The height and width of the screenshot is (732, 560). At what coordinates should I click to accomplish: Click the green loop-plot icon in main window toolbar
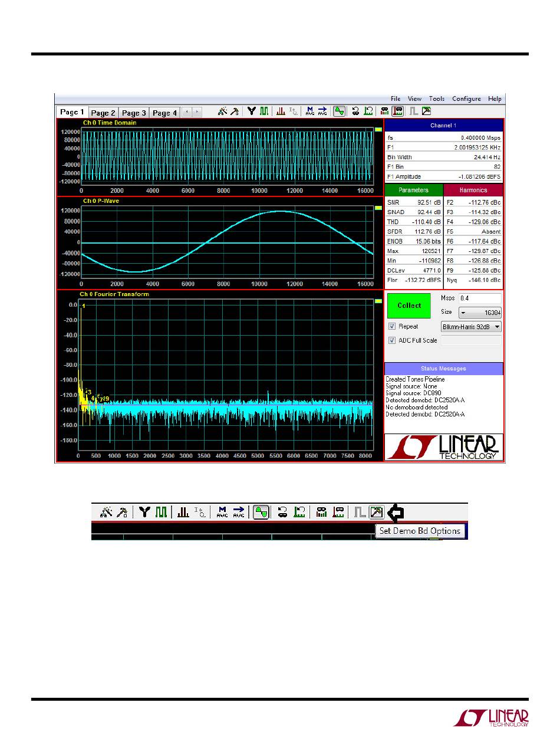[x=368, y=111]
